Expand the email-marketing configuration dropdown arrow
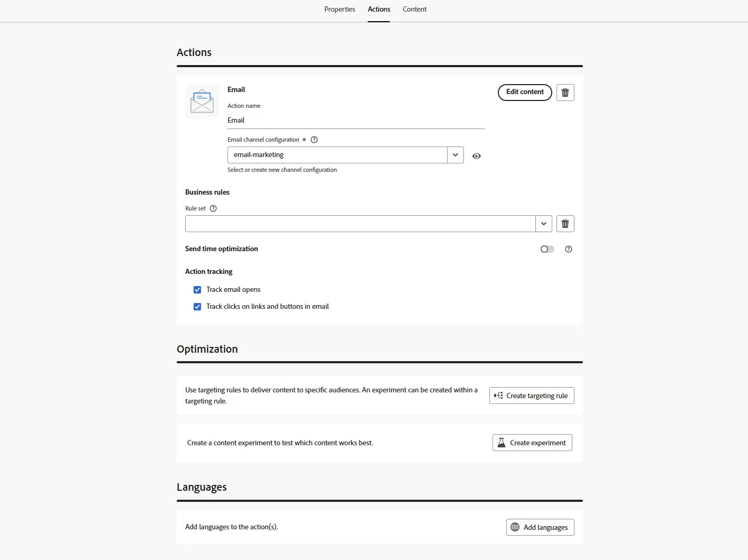 tap(455, 155)
